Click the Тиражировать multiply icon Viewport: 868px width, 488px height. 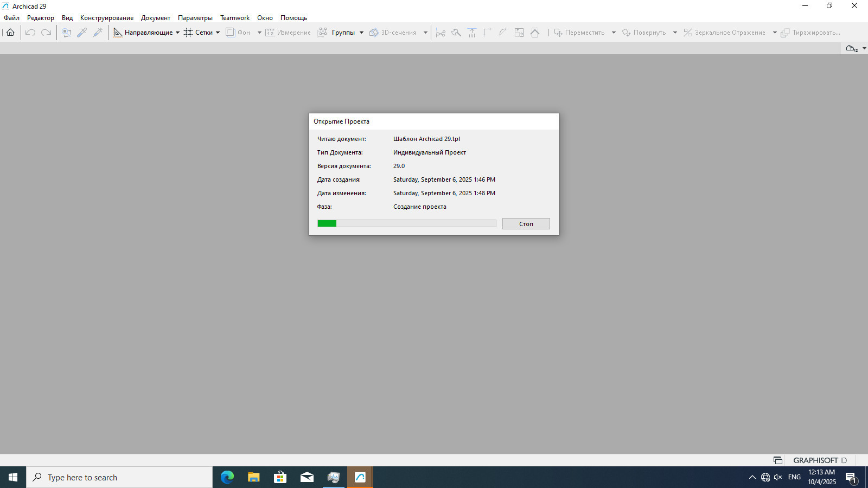coord(785,33)
